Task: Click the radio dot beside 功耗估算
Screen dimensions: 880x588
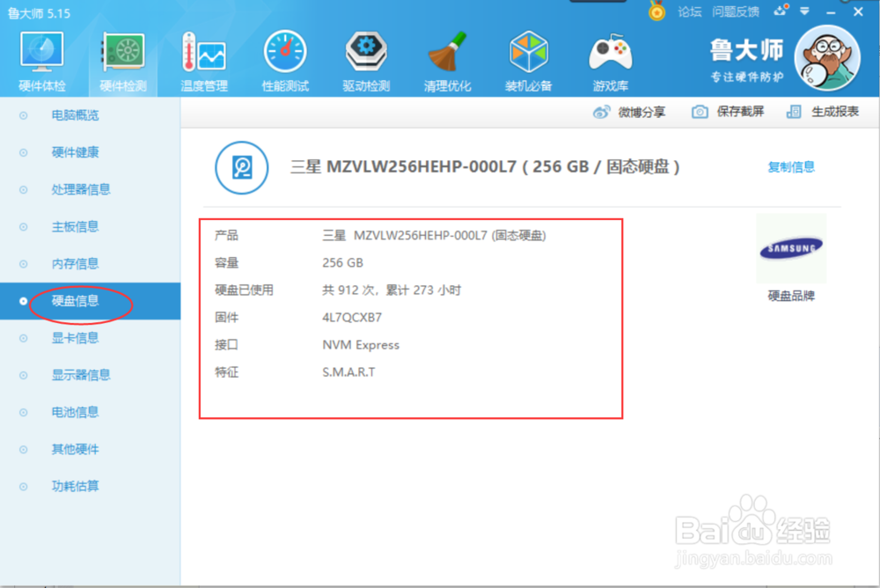Action: [x=23, y=487]
